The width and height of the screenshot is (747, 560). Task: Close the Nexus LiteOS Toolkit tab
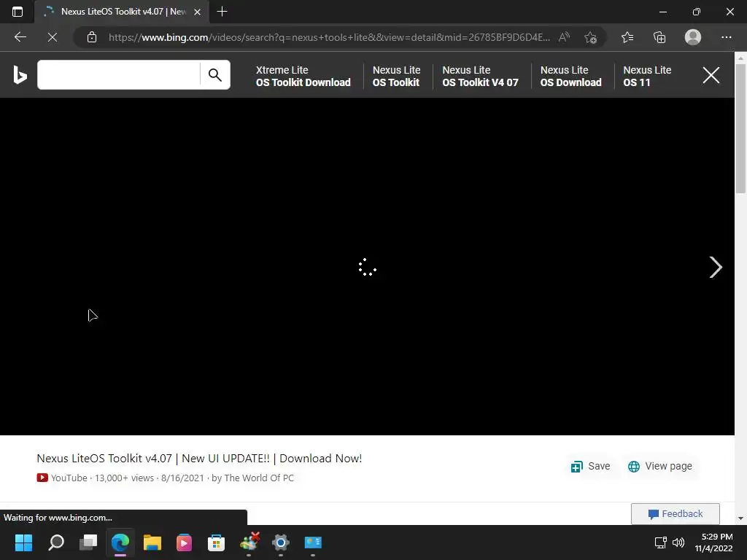point(197,12)
